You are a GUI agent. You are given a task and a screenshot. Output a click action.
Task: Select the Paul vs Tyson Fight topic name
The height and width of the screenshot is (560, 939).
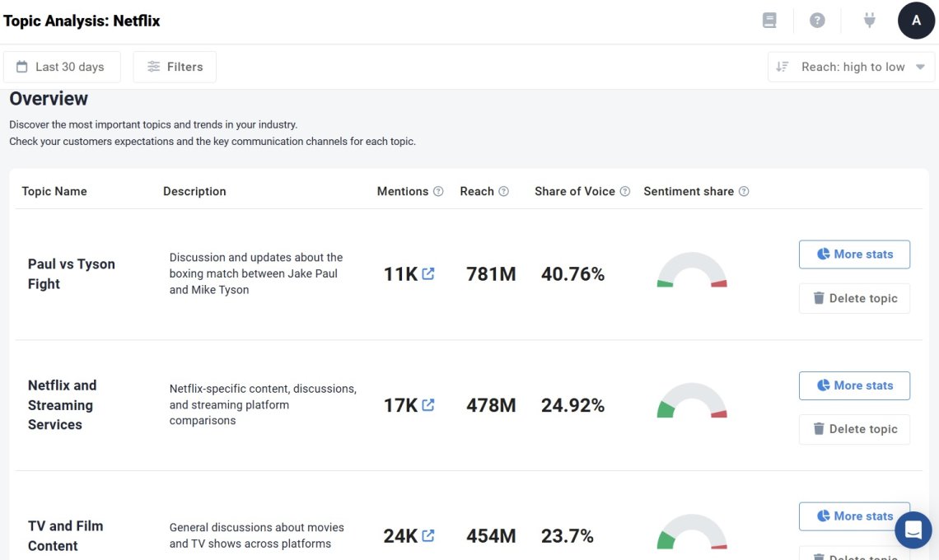click(x=72, y=273)
